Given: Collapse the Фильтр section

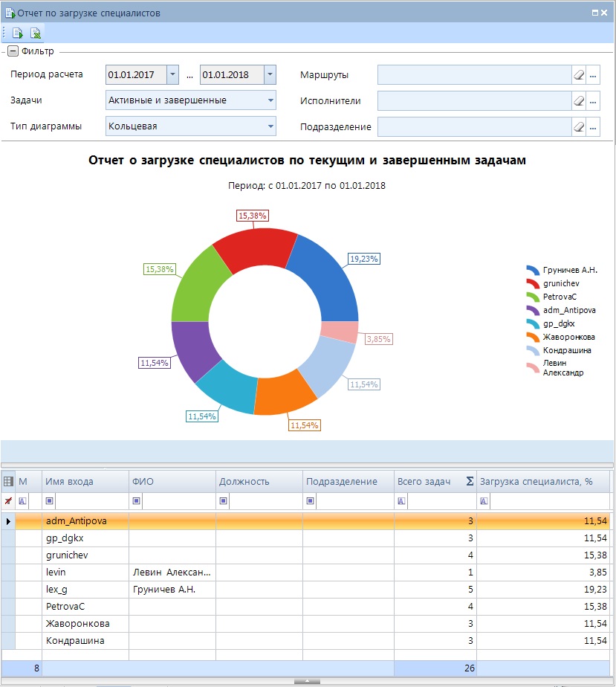Looking at the screenshot, I should pos(13,51).
